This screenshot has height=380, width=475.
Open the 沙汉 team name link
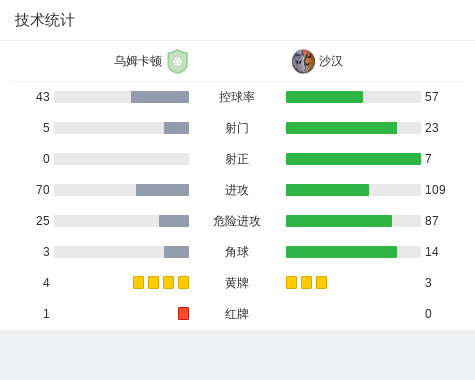[330, 61]
